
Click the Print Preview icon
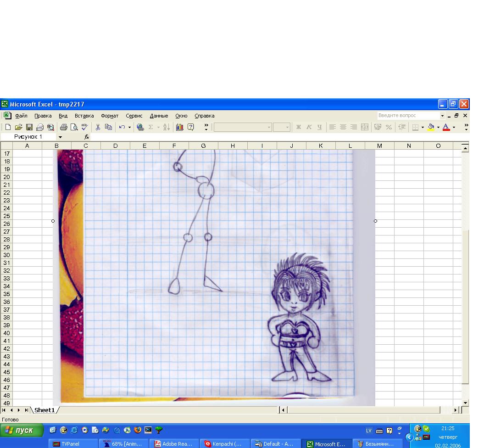(x=74, y=127)
